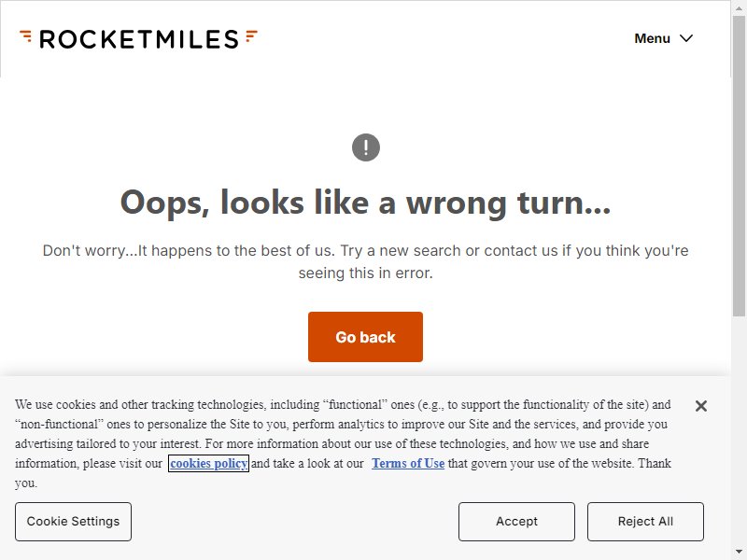
Task: Click the Rocketmiles wordmark logo
Action: point(138,39)
